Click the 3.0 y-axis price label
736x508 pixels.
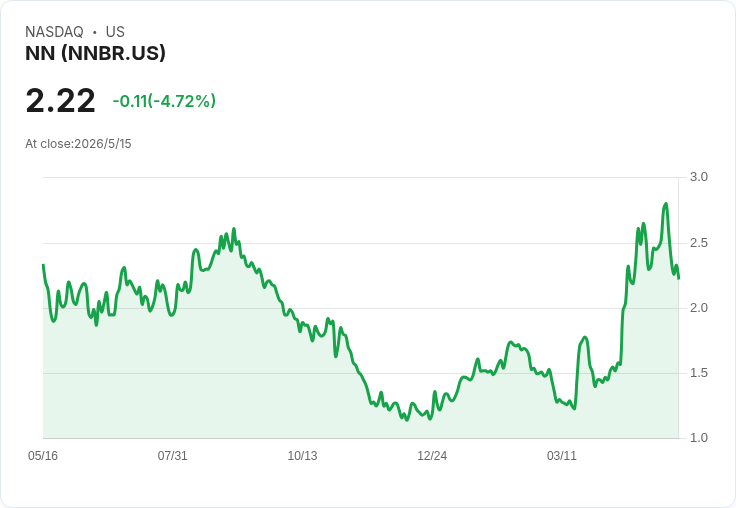tap(698, 177)
